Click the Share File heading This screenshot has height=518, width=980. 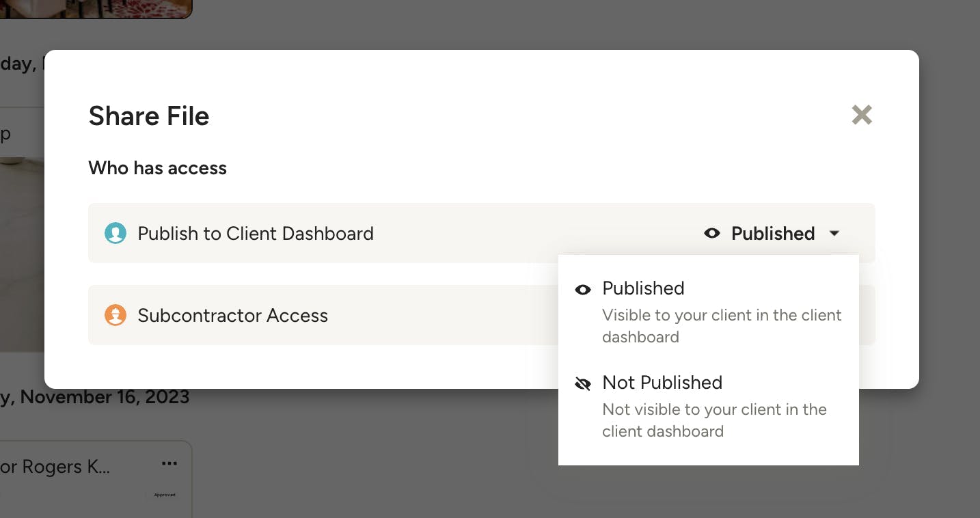coord(149,115)
